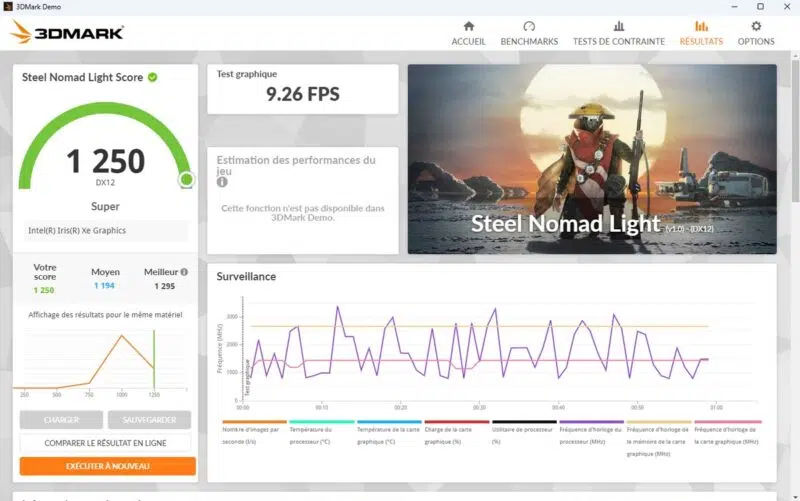This screenshot has height=501, width=800.
Task: Click the Meilleur value 1 295
Action: point(164,286)
